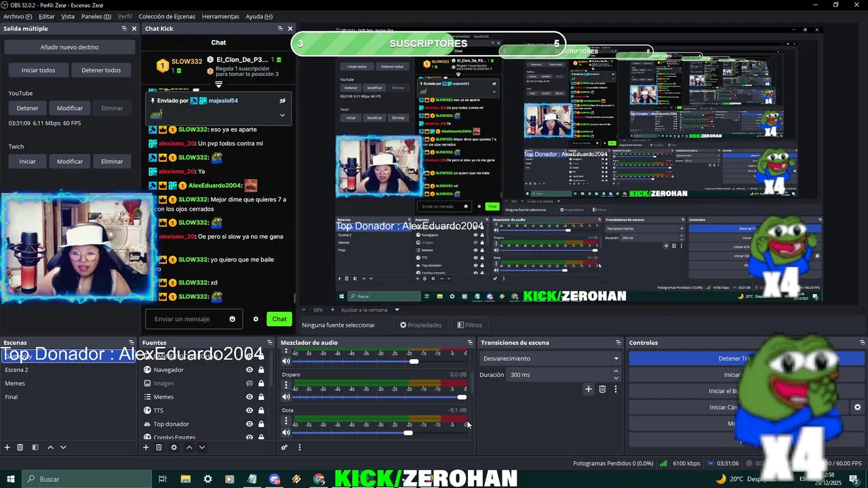This screenshot has height=488, width=868.
Task: Open the Ayuda menu
Action: [x=259, y=16]
